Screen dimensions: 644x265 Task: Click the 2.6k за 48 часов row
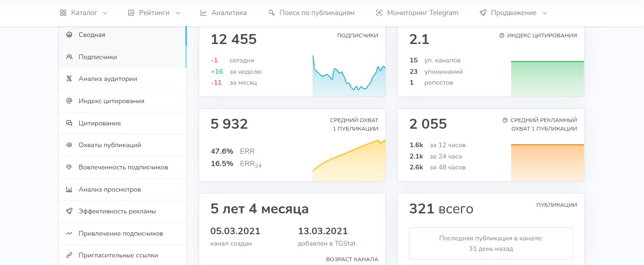pos(437,167)
